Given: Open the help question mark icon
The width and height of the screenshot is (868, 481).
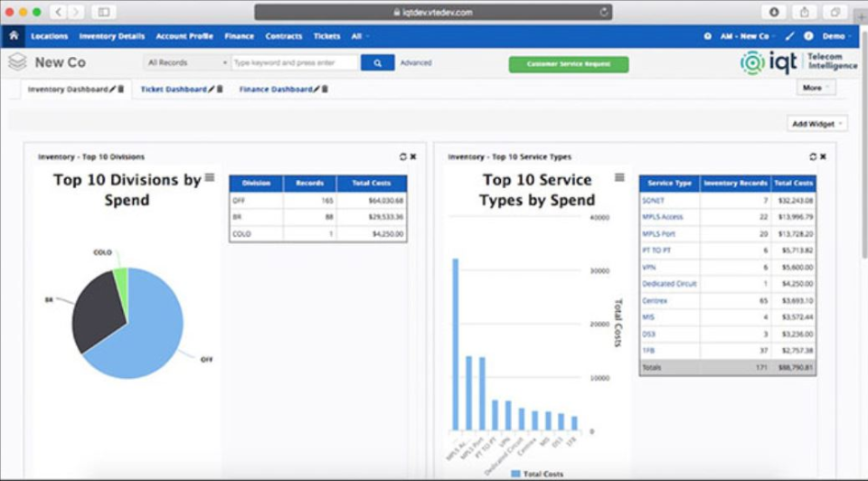Looking at the screenshot, I should click(808, 36).
